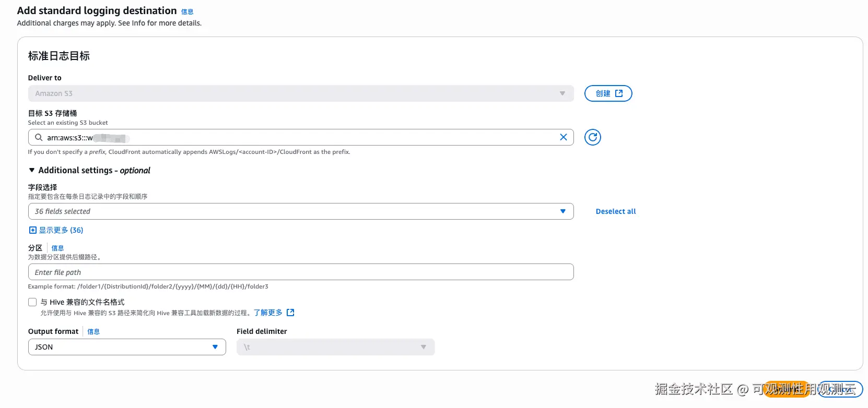Click Deselect all link
Screen dimensions: 868x408
615,211
